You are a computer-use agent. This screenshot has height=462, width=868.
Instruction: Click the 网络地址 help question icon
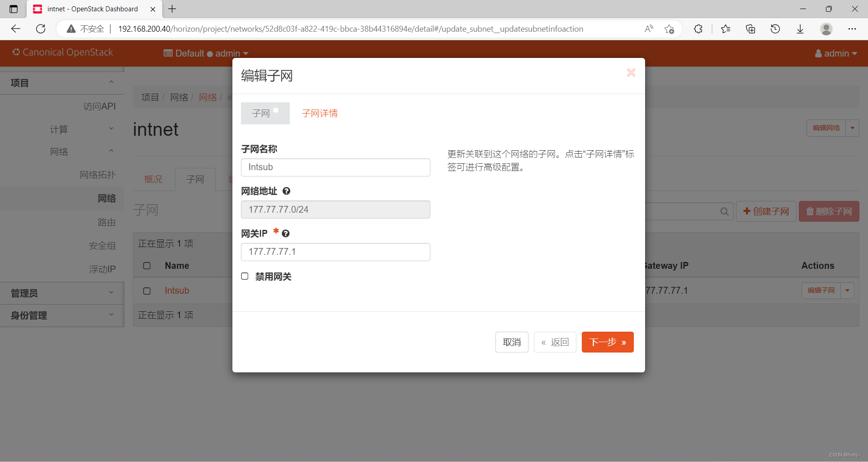pyautogui.click(x=286, y=191)
